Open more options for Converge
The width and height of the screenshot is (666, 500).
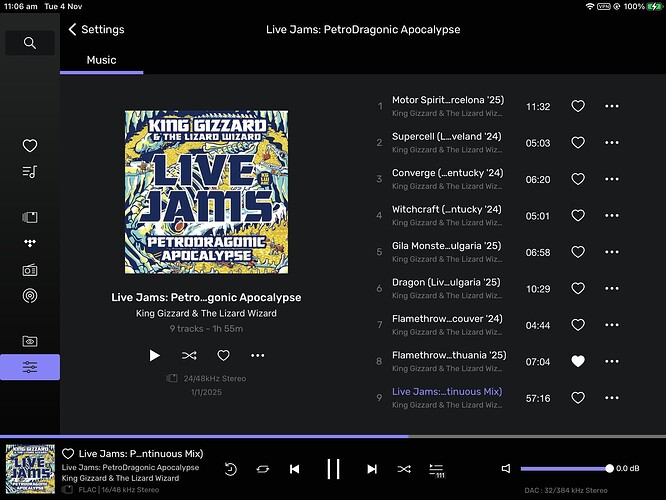click(x=612, y=179)
